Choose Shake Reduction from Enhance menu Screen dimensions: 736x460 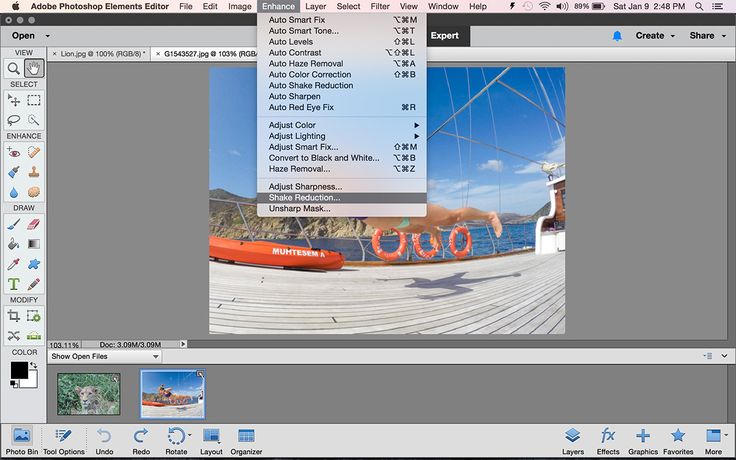point(342,198)
